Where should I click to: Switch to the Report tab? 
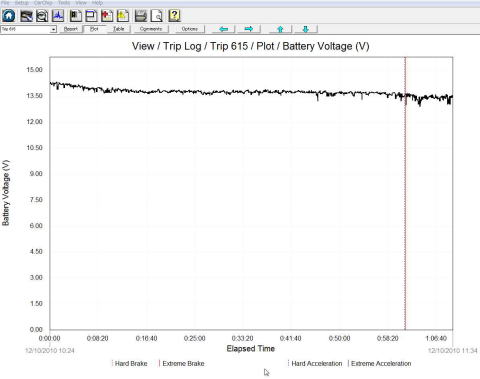[x=70, y=29]
